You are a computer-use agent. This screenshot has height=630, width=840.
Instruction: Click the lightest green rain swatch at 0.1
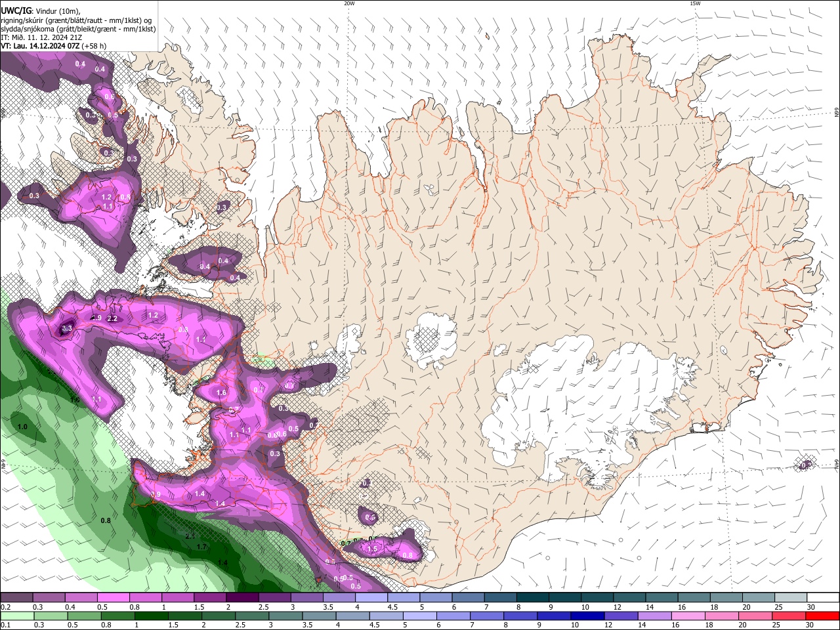(16, 616)
